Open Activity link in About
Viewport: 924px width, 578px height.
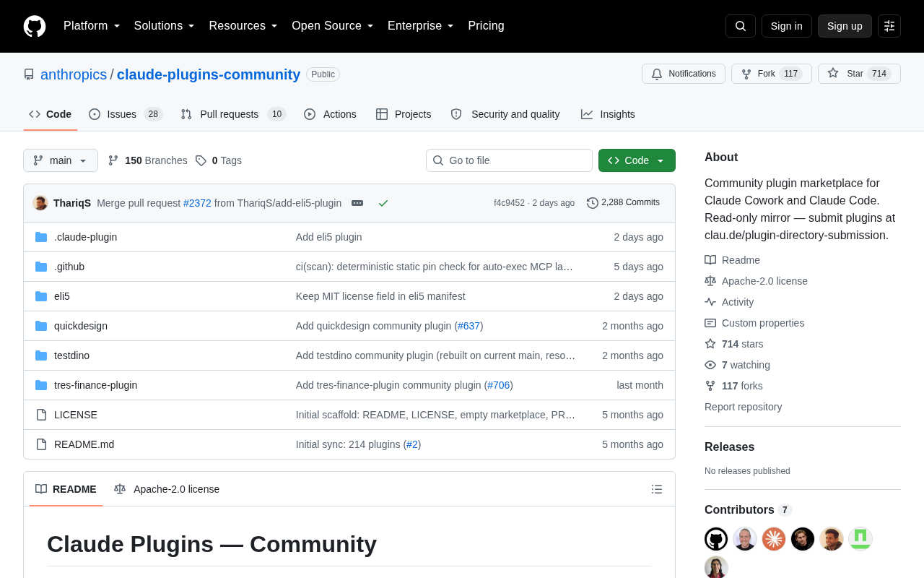point(729,302)
